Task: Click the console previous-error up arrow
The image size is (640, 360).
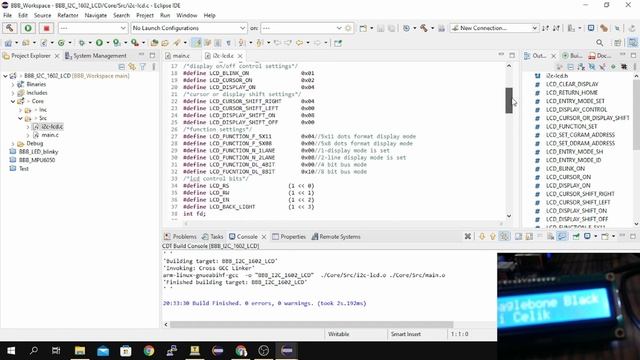Action: pyautogui.click(x=493, y=236)
